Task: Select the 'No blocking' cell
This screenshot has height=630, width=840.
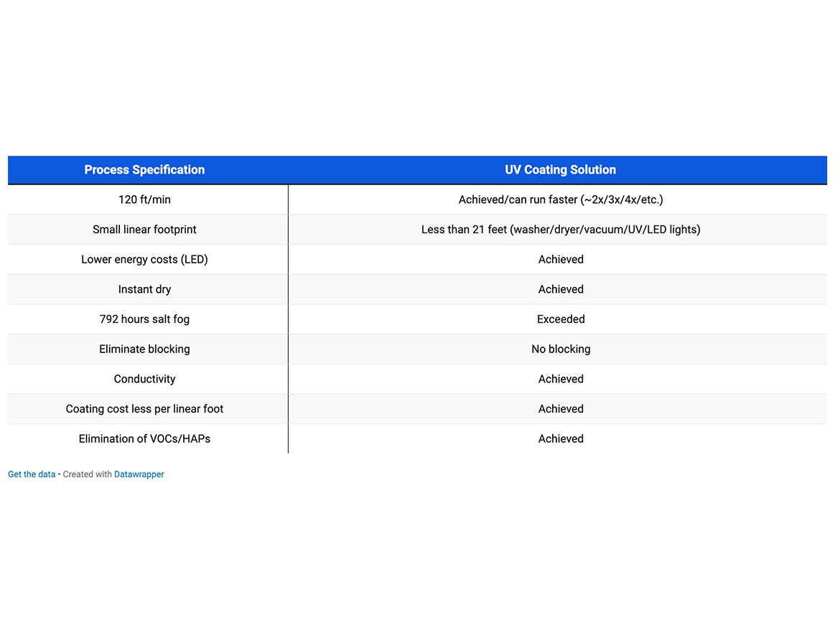Action: (x=560, y=349)
